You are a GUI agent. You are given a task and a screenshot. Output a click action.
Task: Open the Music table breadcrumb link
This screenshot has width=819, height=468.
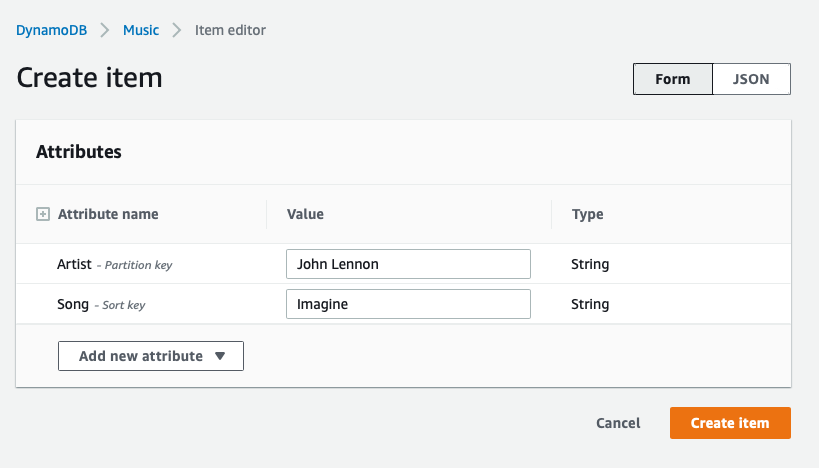point(141,30)
